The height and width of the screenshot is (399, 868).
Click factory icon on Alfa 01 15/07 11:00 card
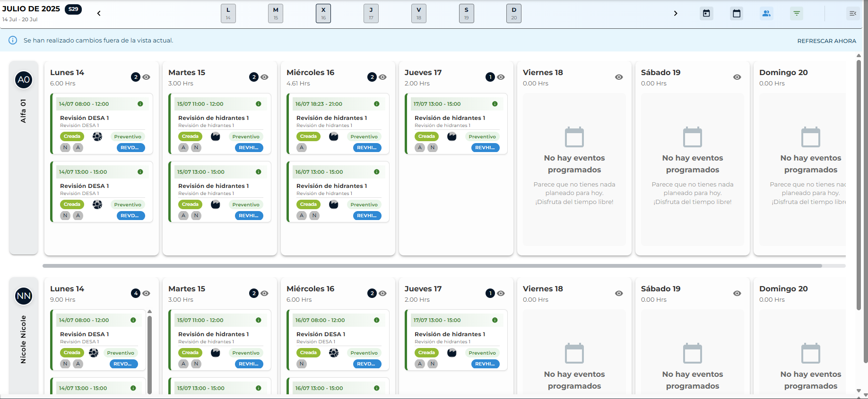[216, 136]
